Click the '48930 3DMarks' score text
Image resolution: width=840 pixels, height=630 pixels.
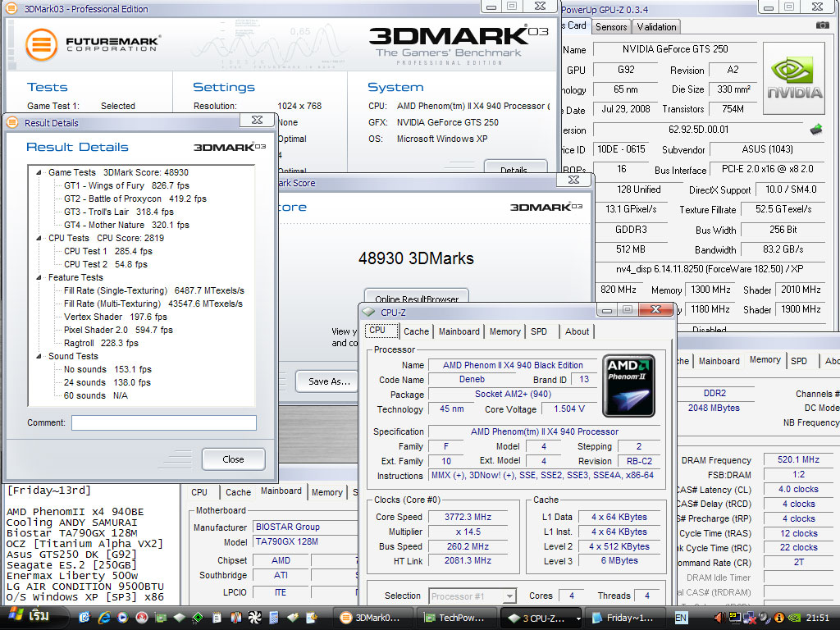(x=416, y=258)
